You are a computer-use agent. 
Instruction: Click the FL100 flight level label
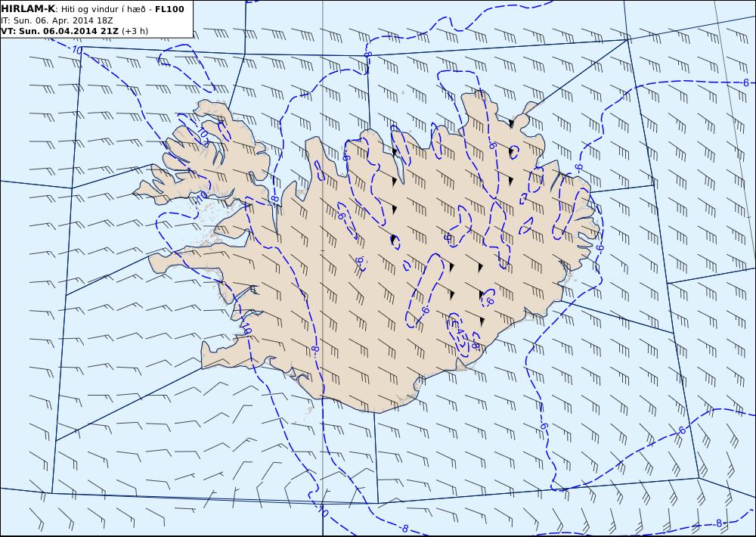[169, 9]
